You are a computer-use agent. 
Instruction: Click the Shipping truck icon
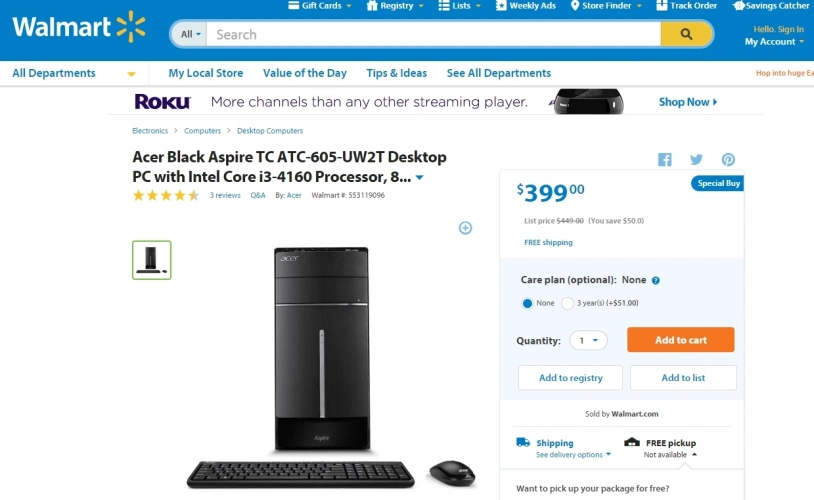523,442
